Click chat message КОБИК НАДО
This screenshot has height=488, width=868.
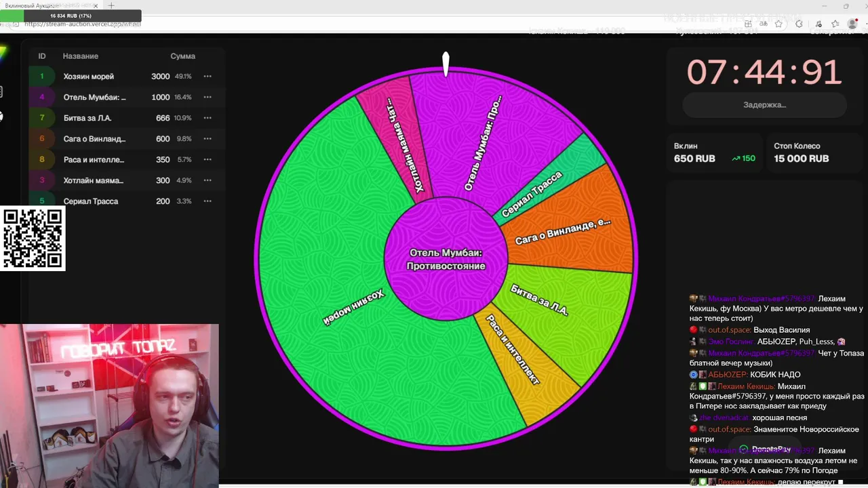point(775,375)
